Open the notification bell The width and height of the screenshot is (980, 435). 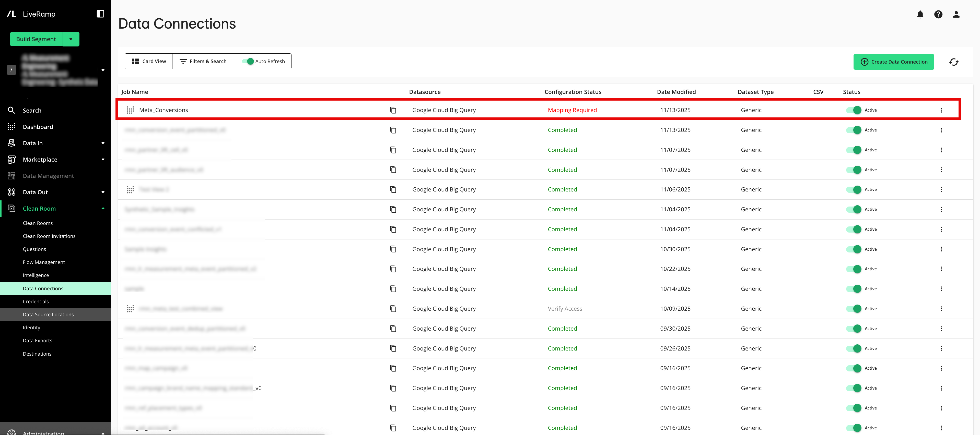(x=921, y=15)
